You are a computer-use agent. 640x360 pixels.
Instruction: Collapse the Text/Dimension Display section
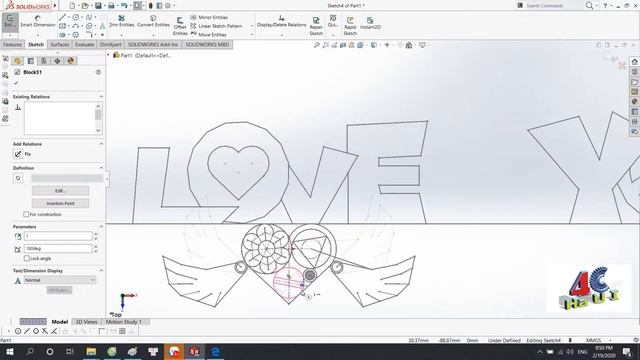pos(101,271)
